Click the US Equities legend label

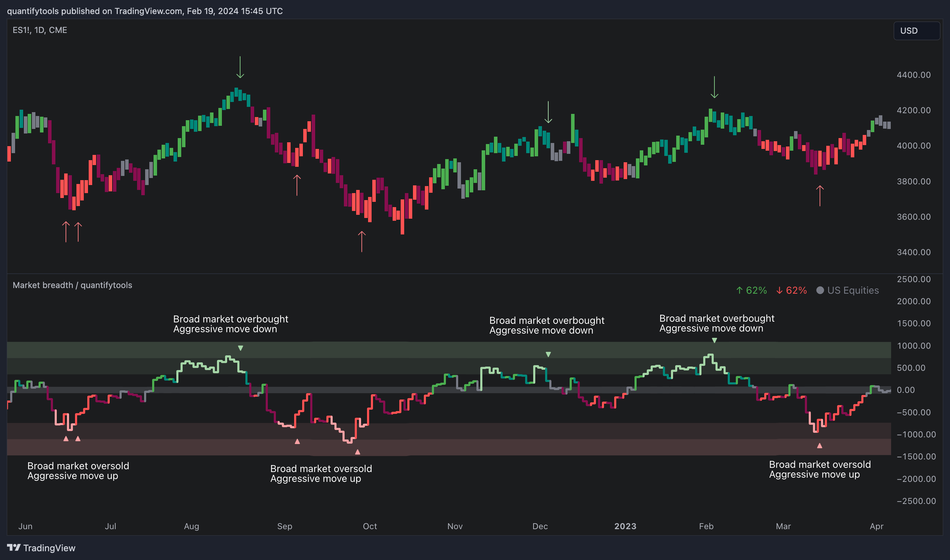[x=853, y=291]
